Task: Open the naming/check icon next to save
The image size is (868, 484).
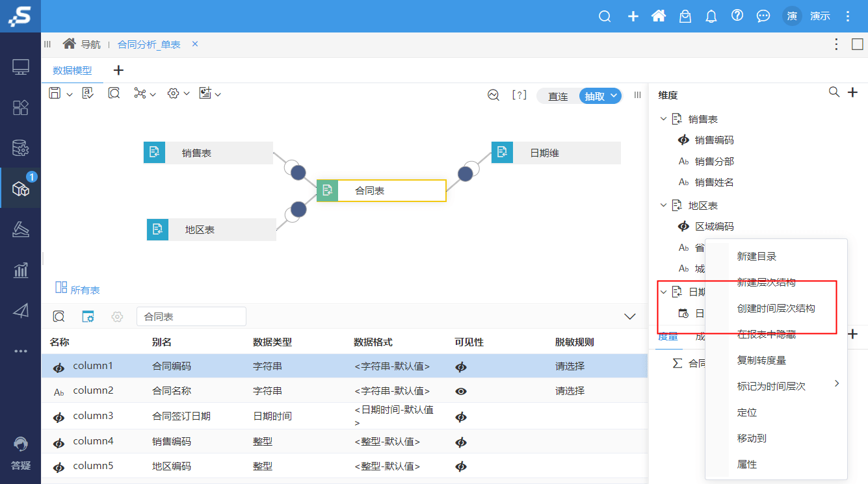Action: (x=87, y=93)
